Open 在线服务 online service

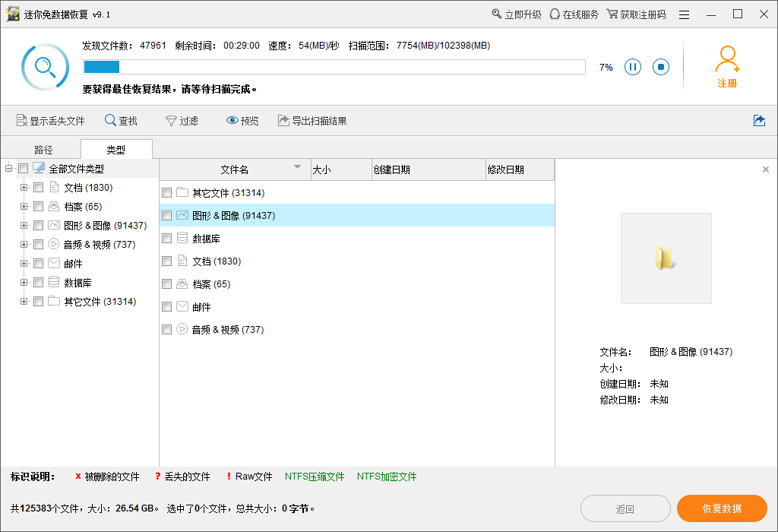pyautogui.click(x=574, y=14)
